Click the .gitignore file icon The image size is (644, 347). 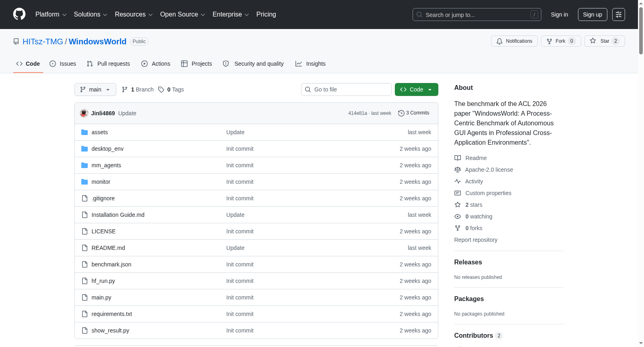tap(85, 198)
